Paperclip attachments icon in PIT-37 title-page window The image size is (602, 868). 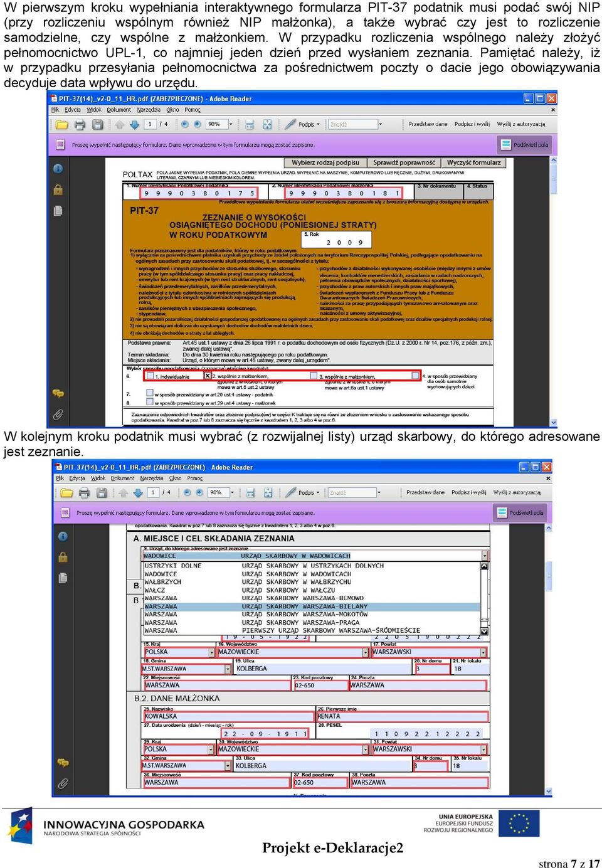tap(58, 414)
